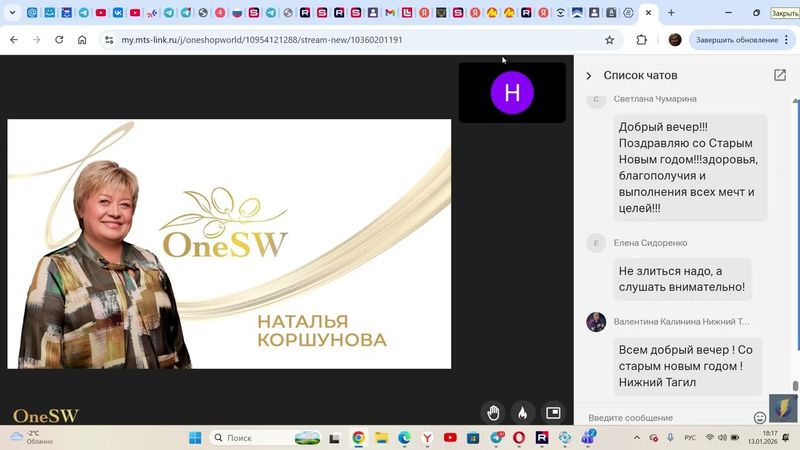The height and width of the screenshot is (450, 800).
Task: Raise hand in the webinar
Action: pos(493,412)
